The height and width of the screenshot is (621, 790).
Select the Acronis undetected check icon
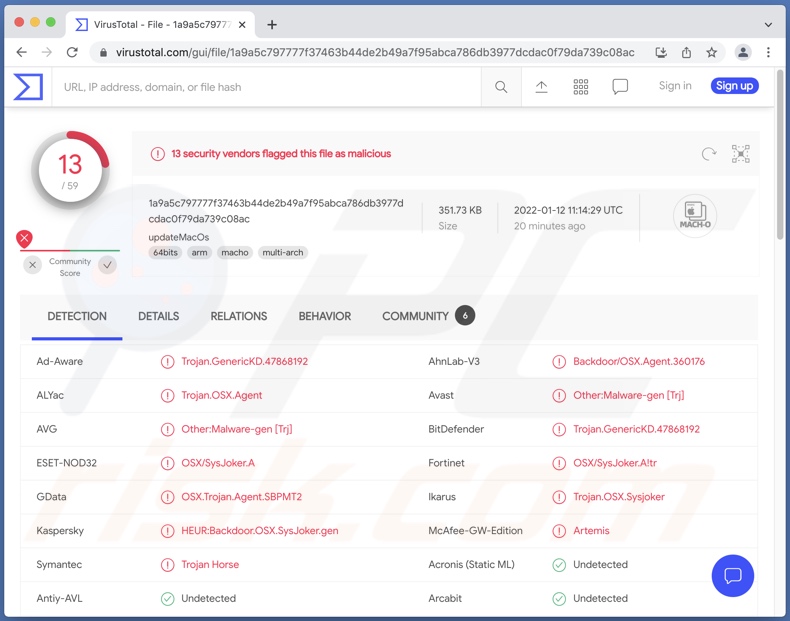tap(559, 565)
